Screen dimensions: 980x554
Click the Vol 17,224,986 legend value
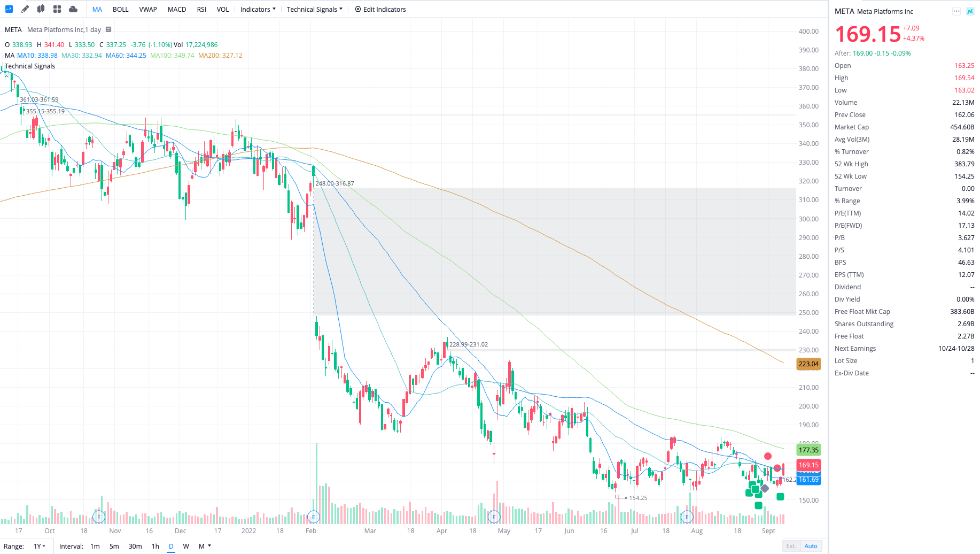point(196,44)
